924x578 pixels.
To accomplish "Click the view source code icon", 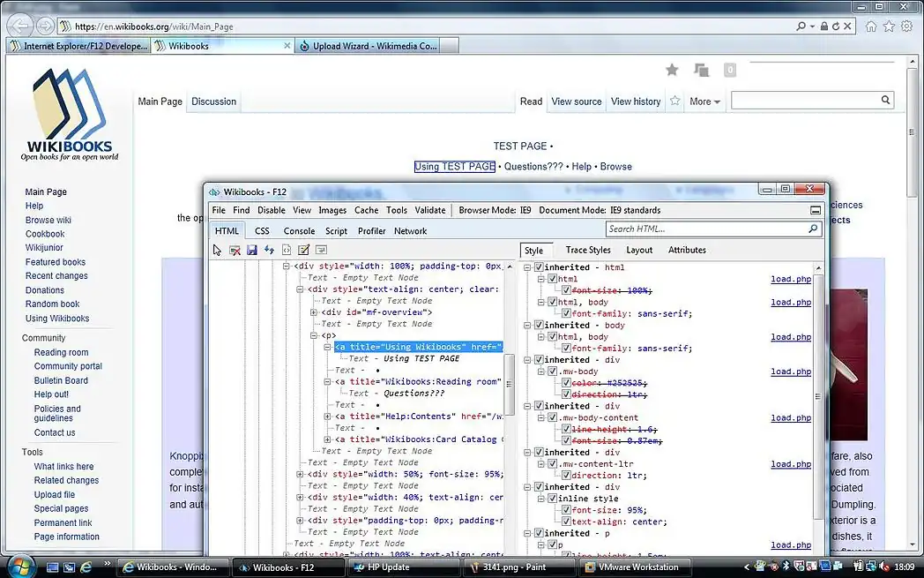I will (x=287, y=251).
